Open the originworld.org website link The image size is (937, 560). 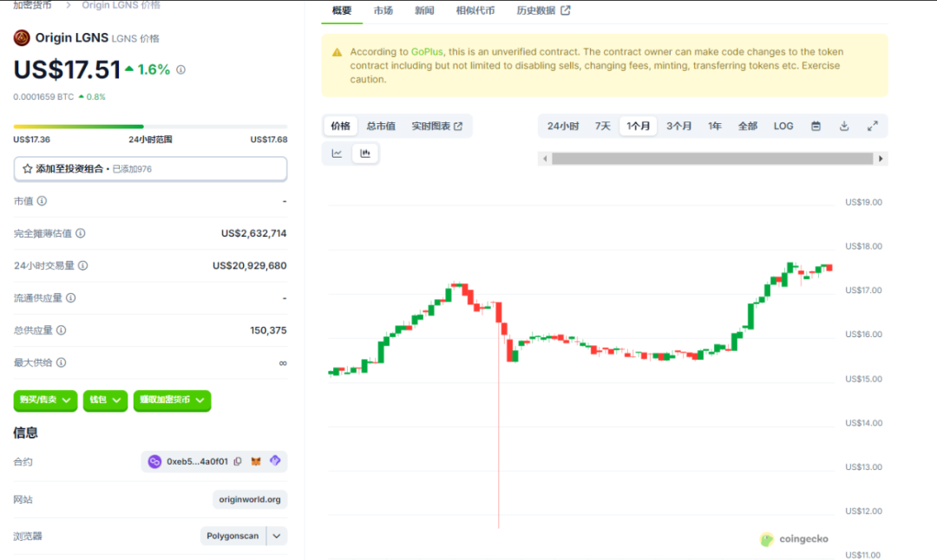250,500
